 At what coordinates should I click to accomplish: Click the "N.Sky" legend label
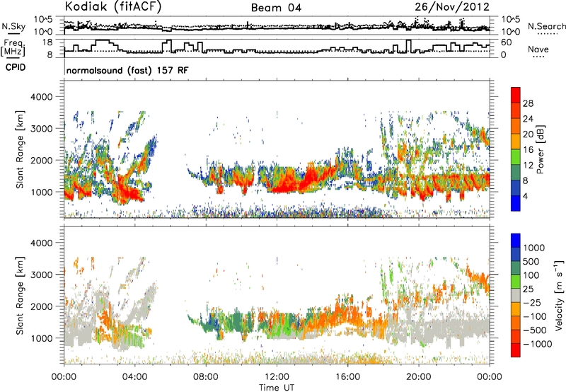[x=13, y=26]
